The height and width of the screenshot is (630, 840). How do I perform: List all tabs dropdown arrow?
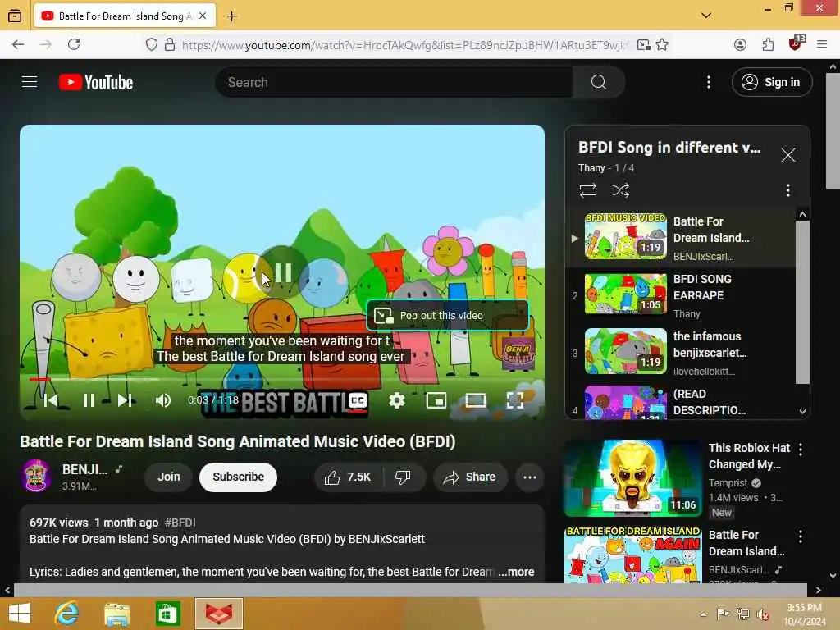pos(706,16)
